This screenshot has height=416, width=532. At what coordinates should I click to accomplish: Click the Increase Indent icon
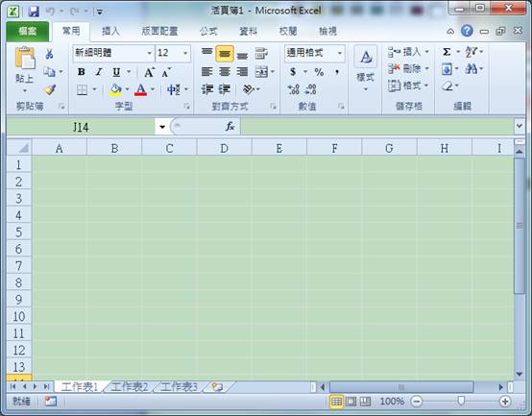click(225, 89)
